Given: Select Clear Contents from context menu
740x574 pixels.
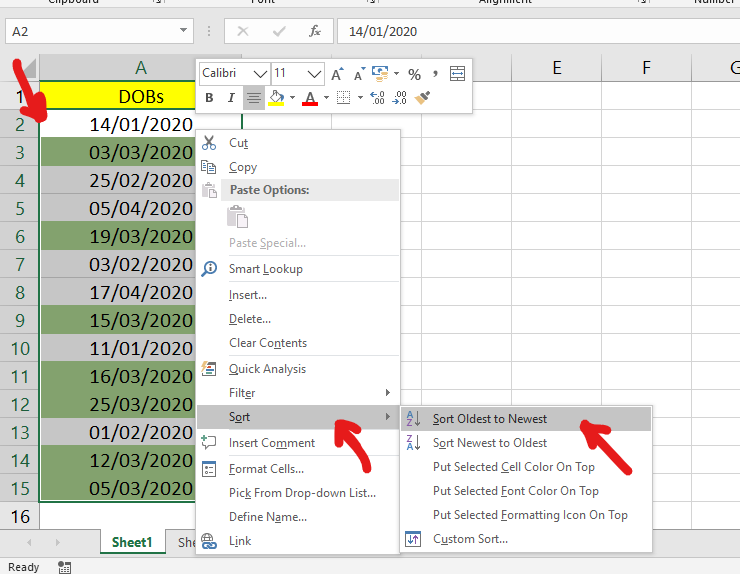Looking at the screenshot, I should tap(298, 343).
